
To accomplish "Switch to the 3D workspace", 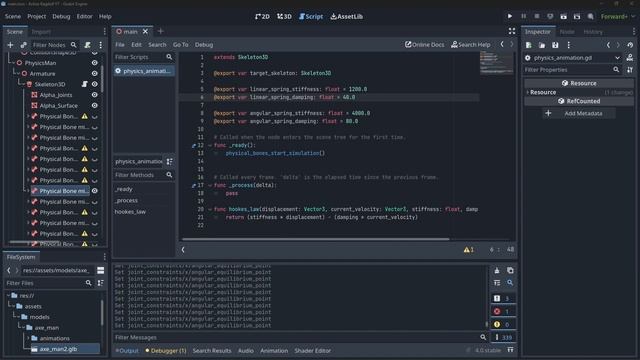I will (284, 16).
